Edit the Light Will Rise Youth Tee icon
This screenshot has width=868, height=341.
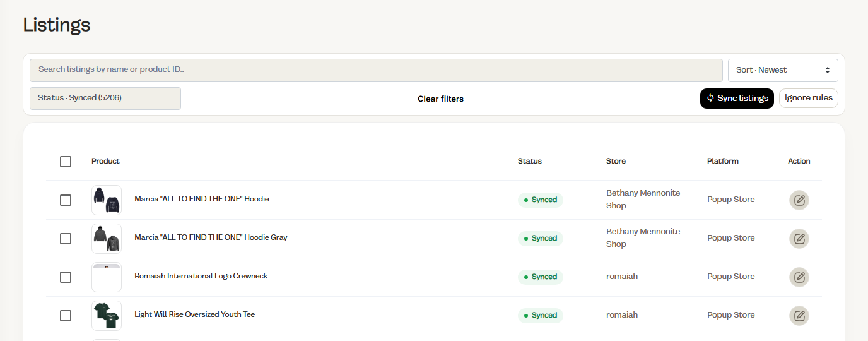799,316
